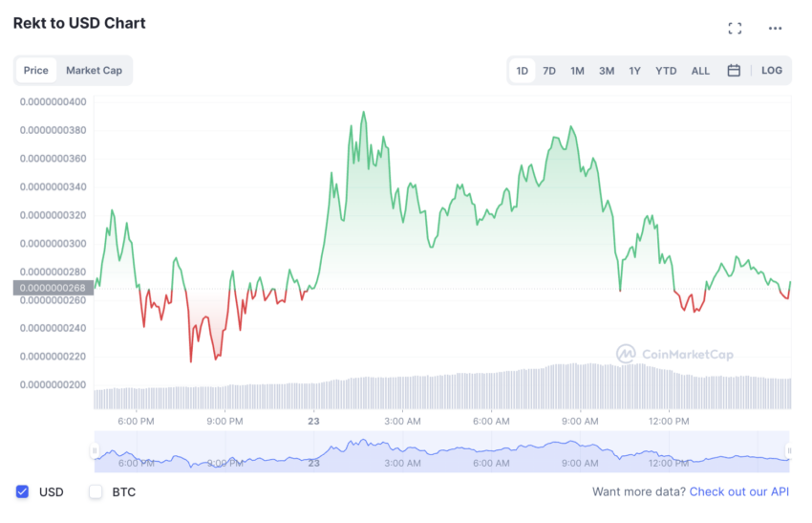
Task: Uncheck the USD currency checkbox
Action: pyautogui.click(x=22, y=492)
